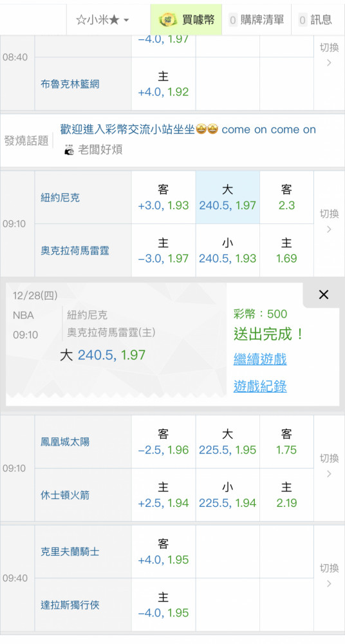This screenshot has height=644, width=345.
Task: Expand 切換 for the 09:40 game
Action: 329,575
